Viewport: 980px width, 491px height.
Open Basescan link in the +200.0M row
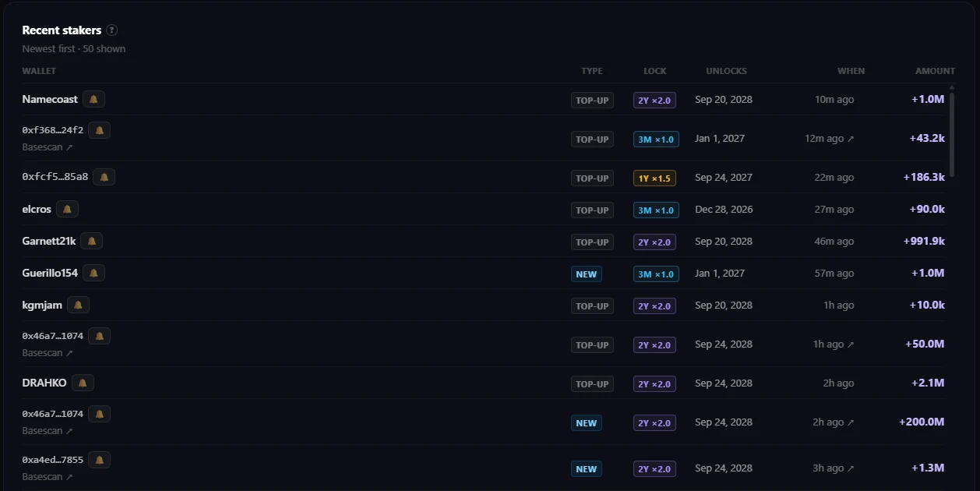(x=48, y=431)
